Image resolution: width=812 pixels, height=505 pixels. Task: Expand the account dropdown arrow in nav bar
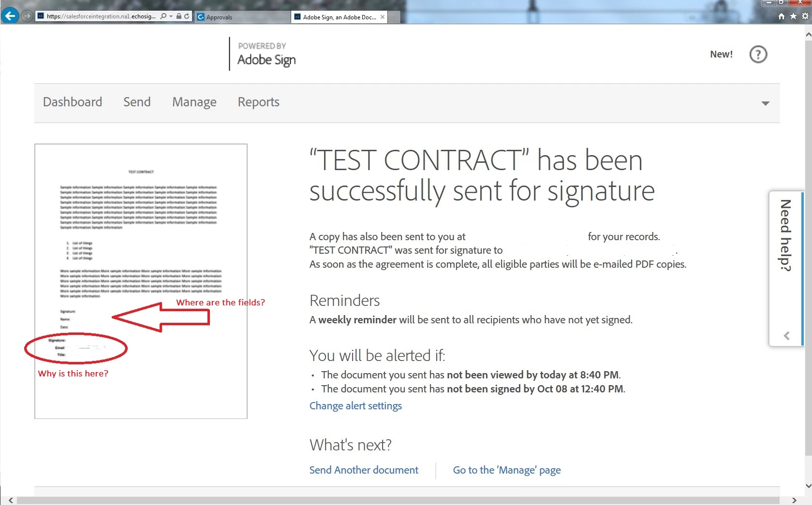click(765, 103)
